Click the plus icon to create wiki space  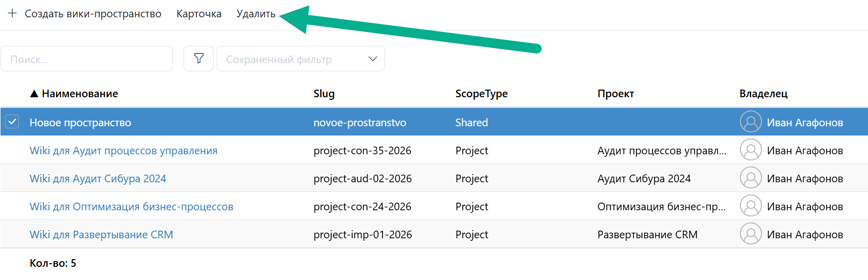[12, 13]
